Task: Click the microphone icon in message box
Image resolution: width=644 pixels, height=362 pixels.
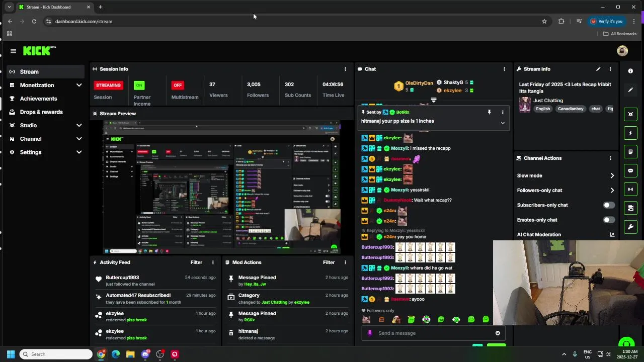Action: coord(370,333)
